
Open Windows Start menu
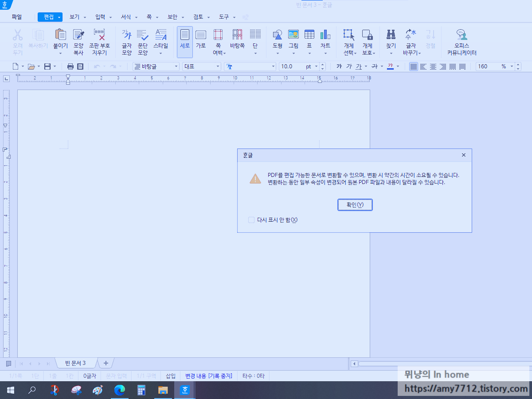(11, 390)
